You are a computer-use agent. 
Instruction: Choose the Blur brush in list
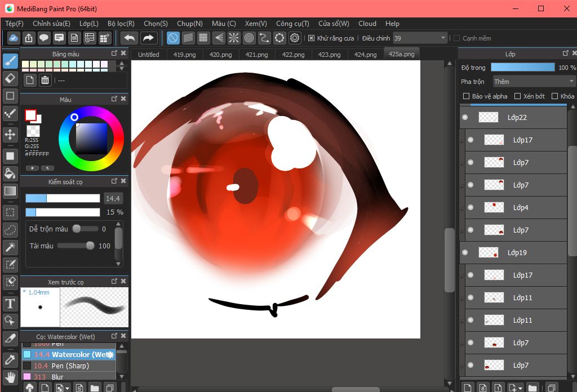click(57, 377)
